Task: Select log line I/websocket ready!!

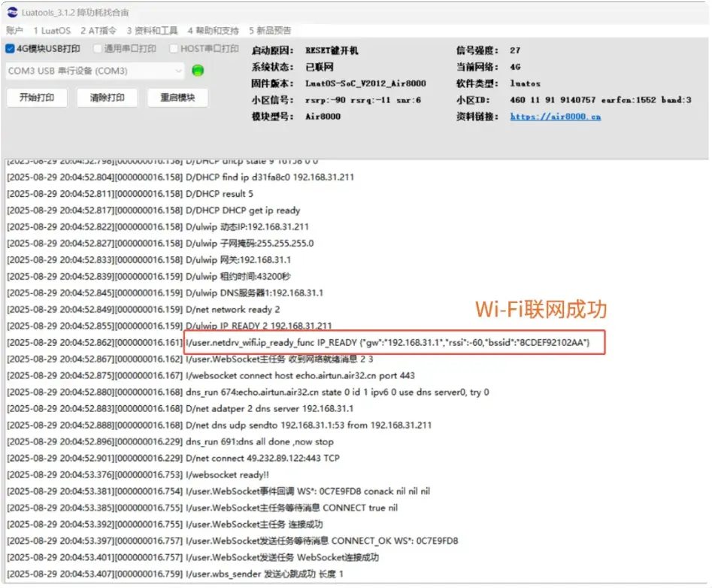Action: click(138, 475)
